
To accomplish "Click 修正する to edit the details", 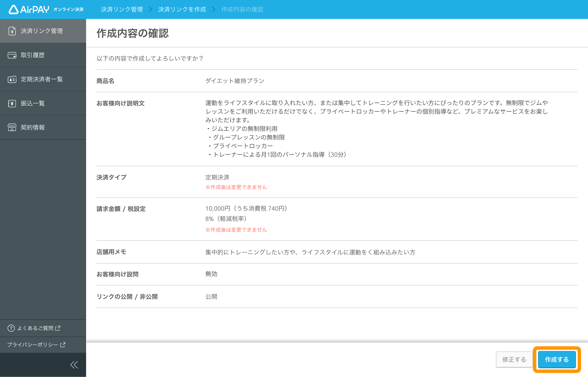I will coord(514,359).
